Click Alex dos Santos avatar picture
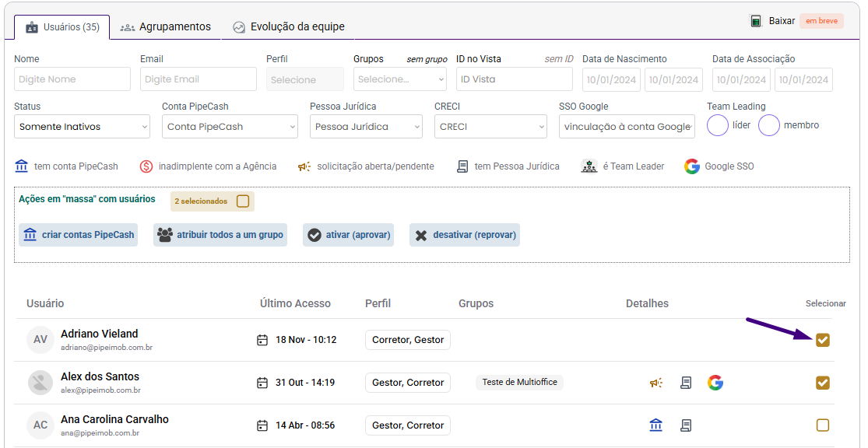The width and height of the screenshot is (868, 448). (x=40, y=383)
